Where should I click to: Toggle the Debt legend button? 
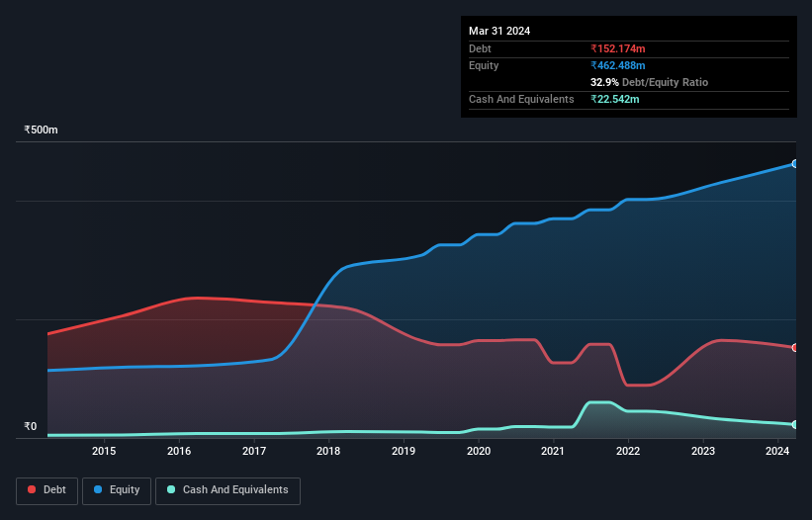[47, 490]
